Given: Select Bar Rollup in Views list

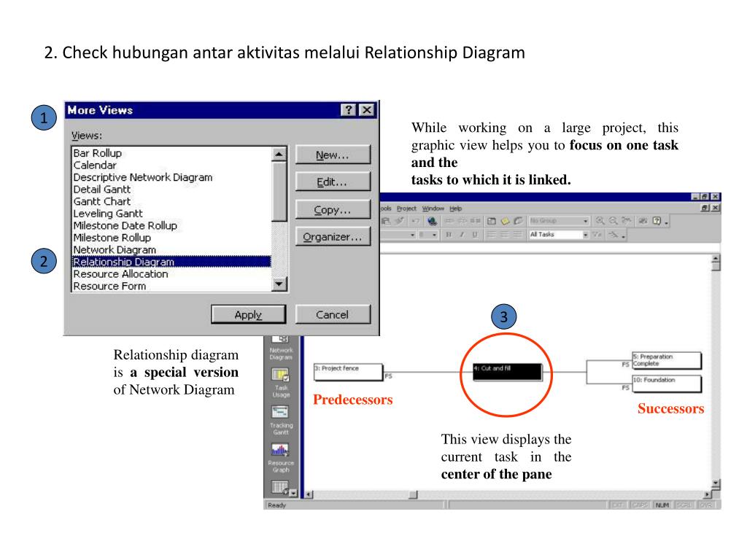Looking at the screenshot, I should click(x=171, y=153).
